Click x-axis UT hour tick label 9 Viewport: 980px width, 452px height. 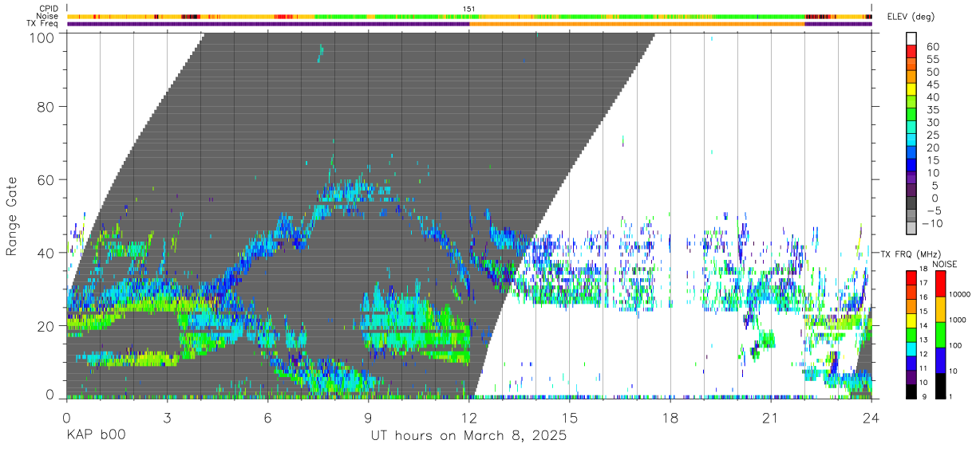[368, 418]
